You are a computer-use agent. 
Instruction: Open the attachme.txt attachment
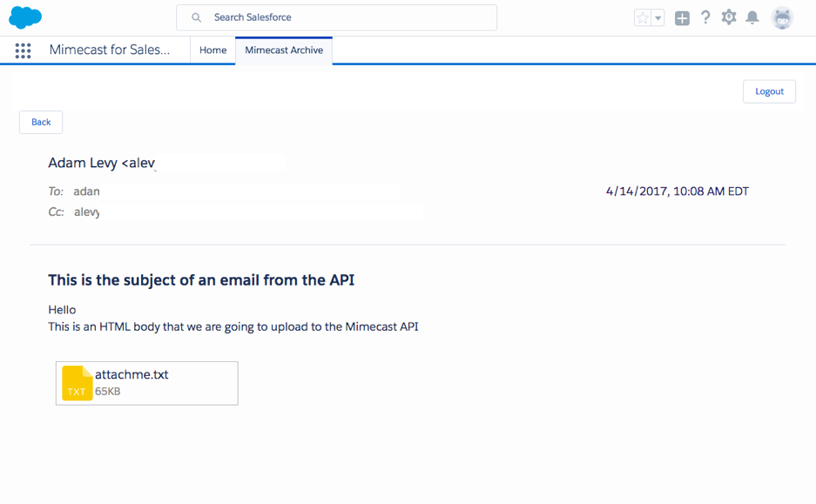pos(132,374)
